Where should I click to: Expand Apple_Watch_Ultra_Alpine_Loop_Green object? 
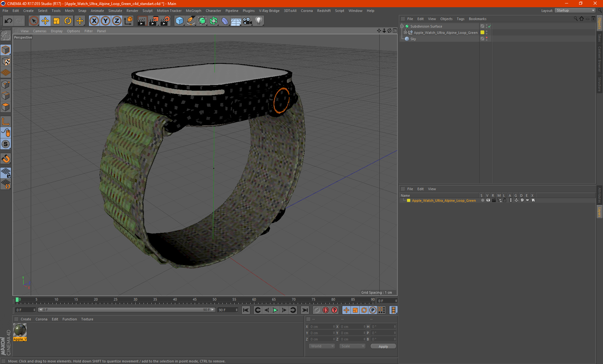coord(405,32)
